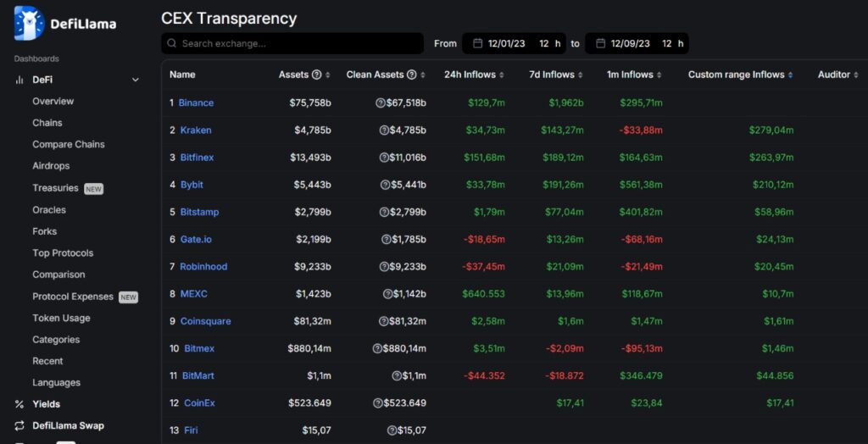
Task: Click the question icon beside MEXC clean assets
Action: (x=387, y=293)
